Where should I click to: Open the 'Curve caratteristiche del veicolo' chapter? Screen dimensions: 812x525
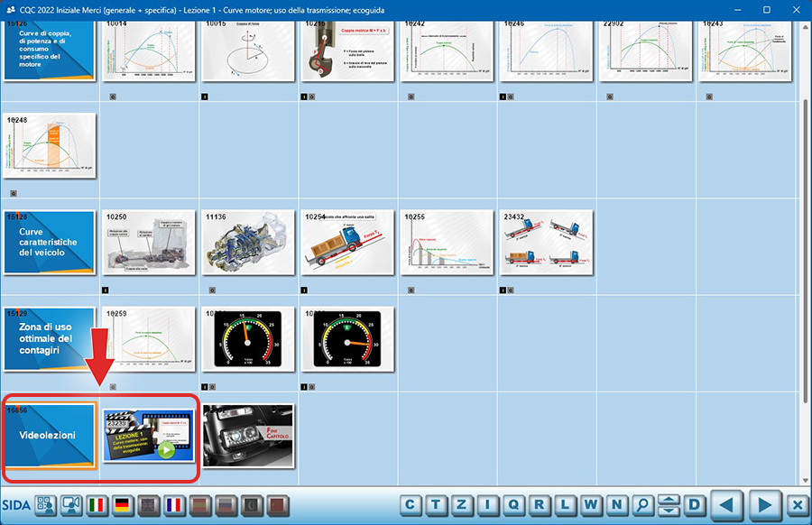[50, 242]
